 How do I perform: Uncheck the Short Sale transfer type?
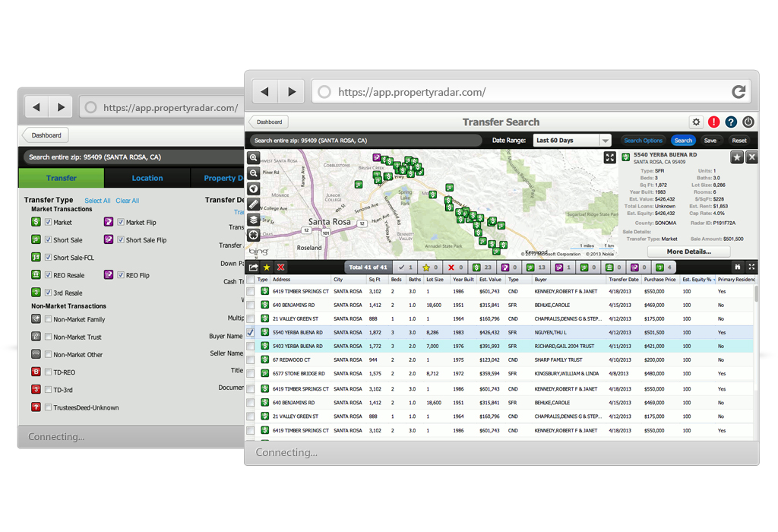click(49, 240)
